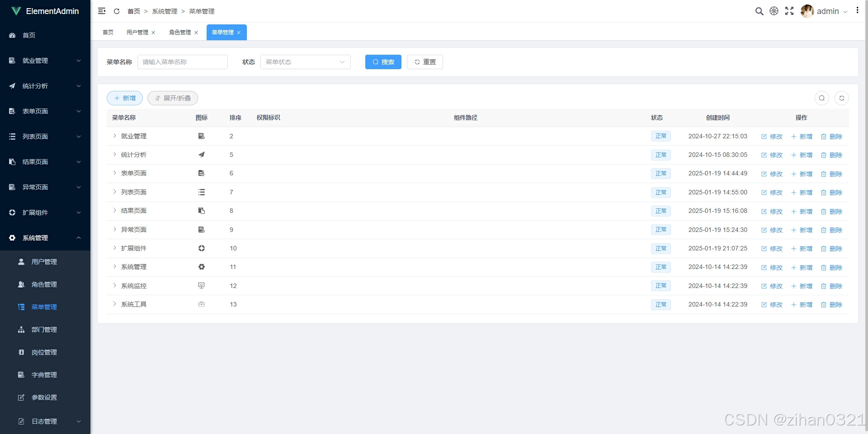Click the search icon on the table toolbar
This screenshot has width=868, height=434.
click(821, 98)
